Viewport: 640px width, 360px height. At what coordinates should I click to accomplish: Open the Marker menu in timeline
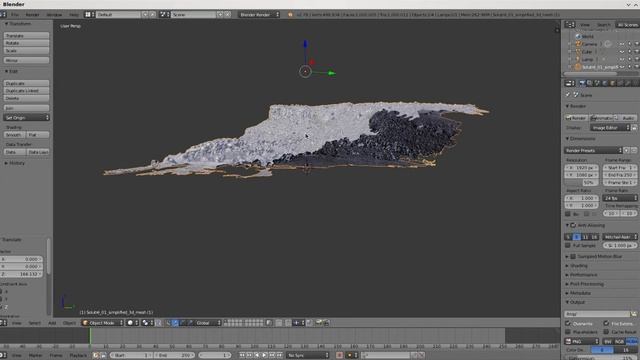coord(36,356)
